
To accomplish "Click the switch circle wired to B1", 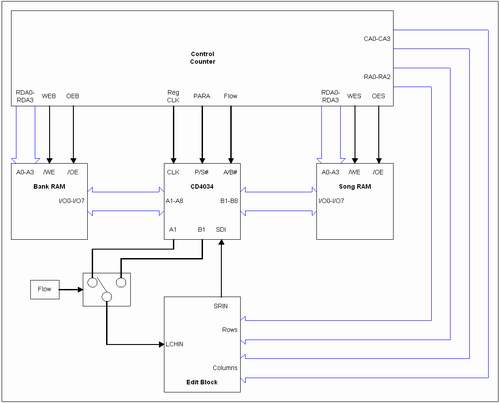I will (x=121, y=282).
